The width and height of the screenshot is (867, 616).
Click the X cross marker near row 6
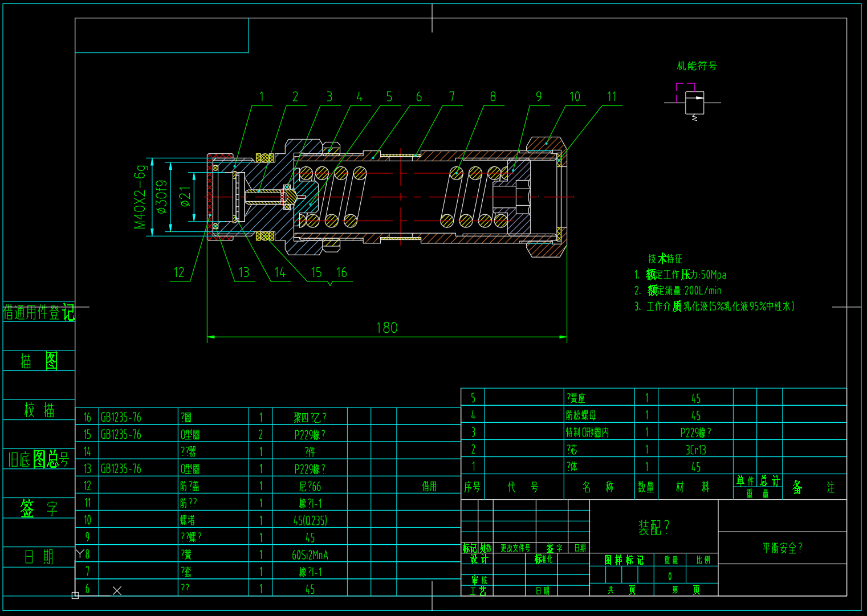117,591
